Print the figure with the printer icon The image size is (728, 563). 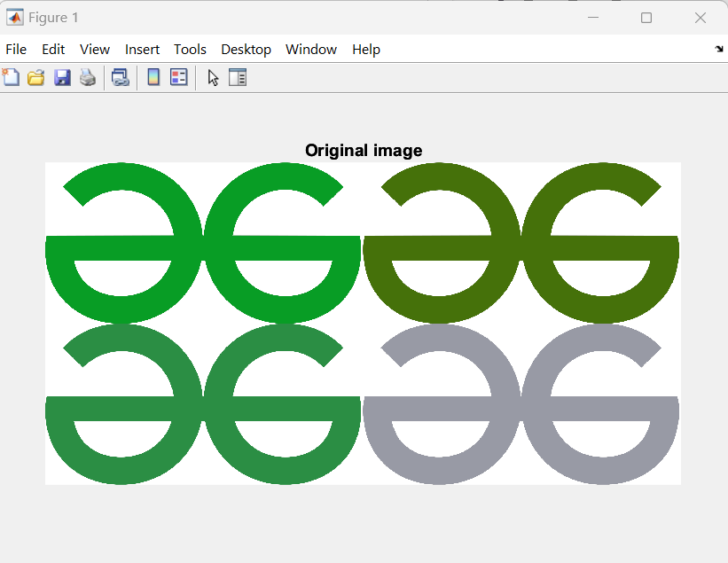point(88,77)
